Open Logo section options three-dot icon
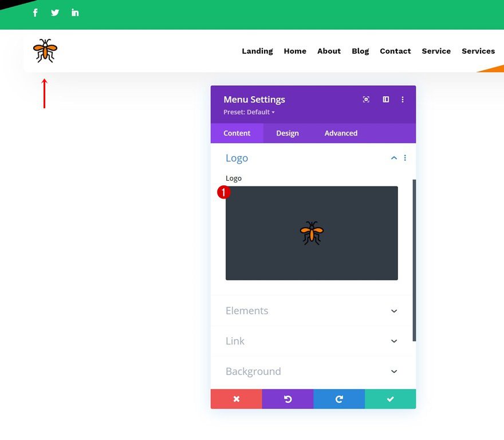The height and width of the screenshot is (440, 504). point(405,158)
